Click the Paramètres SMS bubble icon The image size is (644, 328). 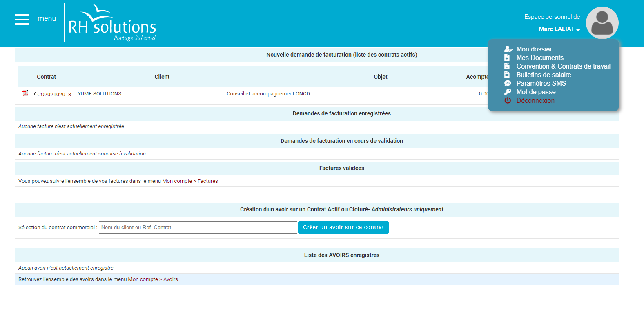click(508, 83)
